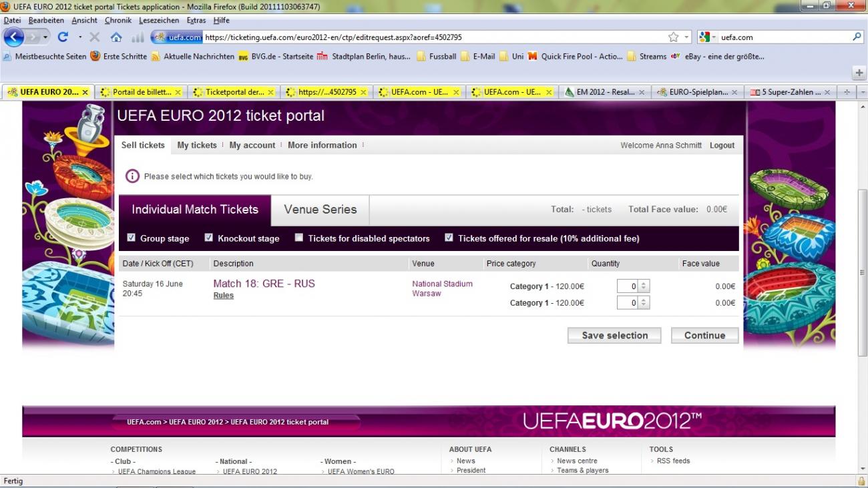Image resolution: width=868 pixels, height=488 pixels.
Task: Uncheck the Knockout stage checkbox
Action: (x=209, y=238)
